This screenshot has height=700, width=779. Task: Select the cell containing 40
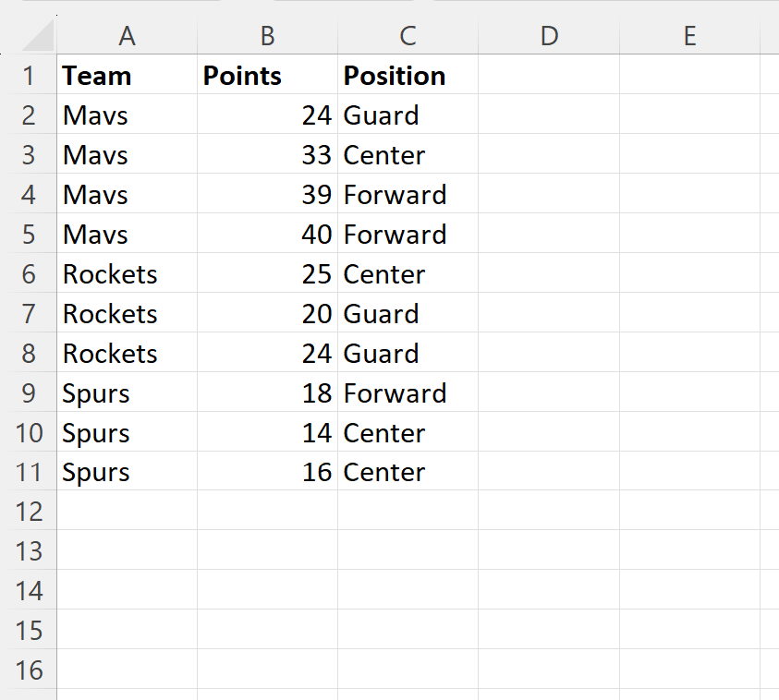point(267,234)
